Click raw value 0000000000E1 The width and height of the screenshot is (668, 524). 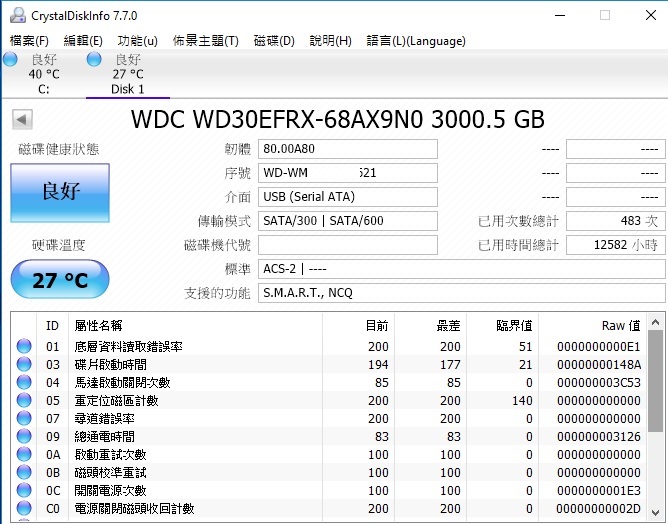[599, 346]
